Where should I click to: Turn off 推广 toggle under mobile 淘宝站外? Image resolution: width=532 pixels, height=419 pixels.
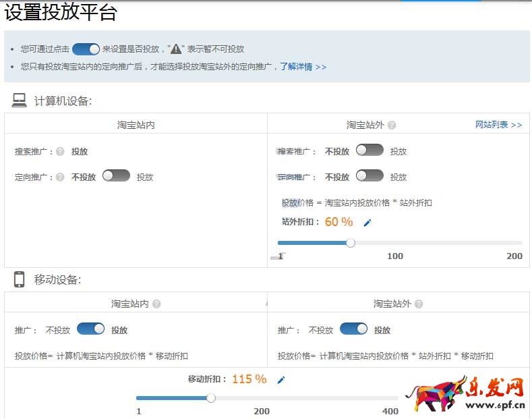(353, 329)
